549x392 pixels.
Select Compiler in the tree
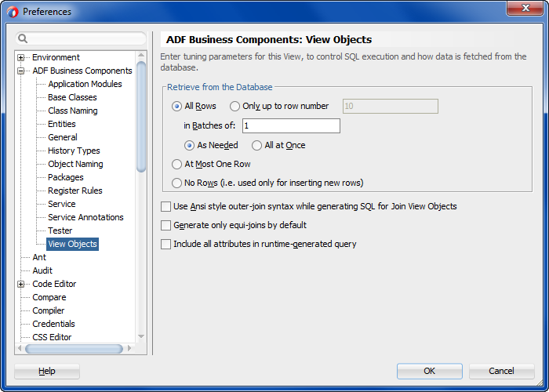[49, 310]
